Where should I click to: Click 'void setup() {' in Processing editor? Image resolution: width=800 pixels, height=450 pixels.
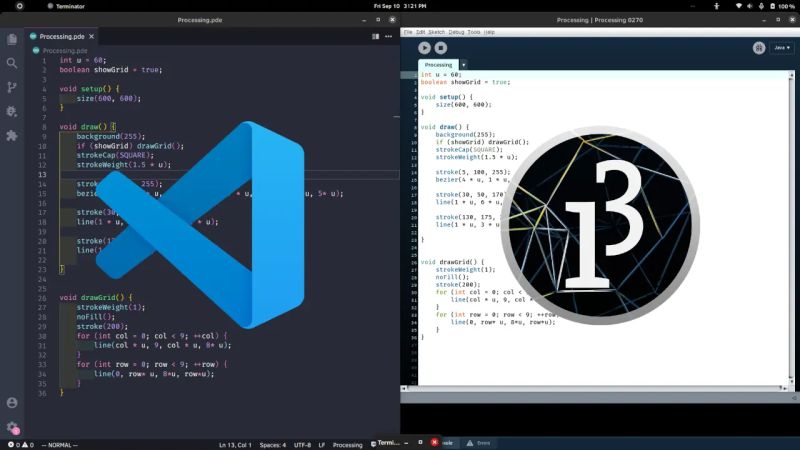point(446,97)
